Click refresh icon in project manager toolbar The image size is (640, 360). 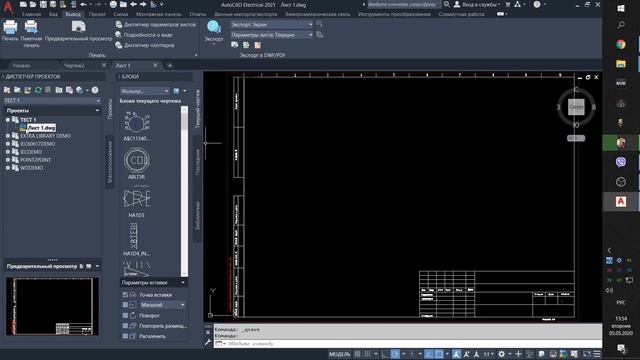38,90
